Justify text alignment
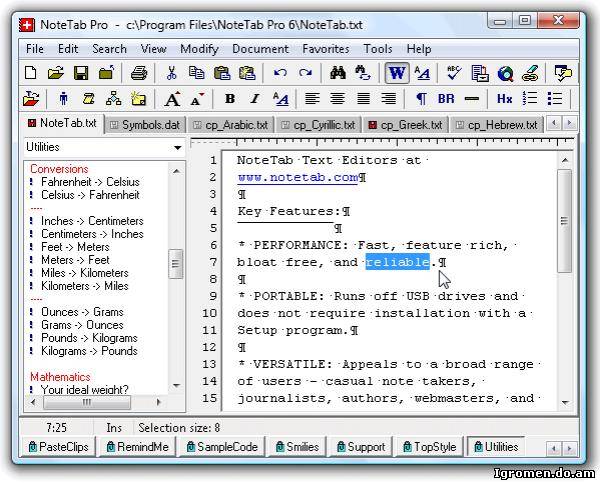 click(x=363, y=99)
